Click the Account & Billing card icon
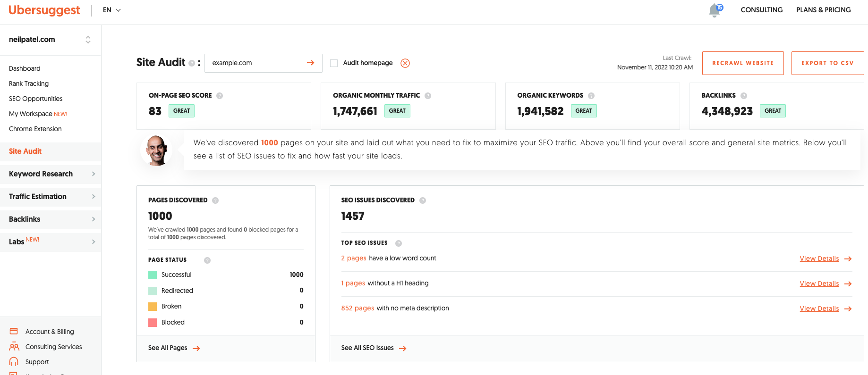This screenshot has height=375, width=868. [x=14, y=332]
